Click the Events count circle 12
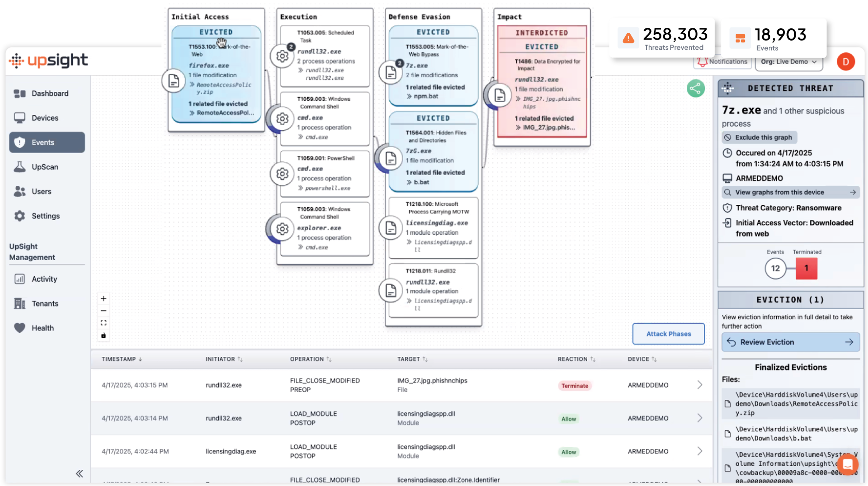This screenshot has width=868, height=486. [x=776, y=268]
